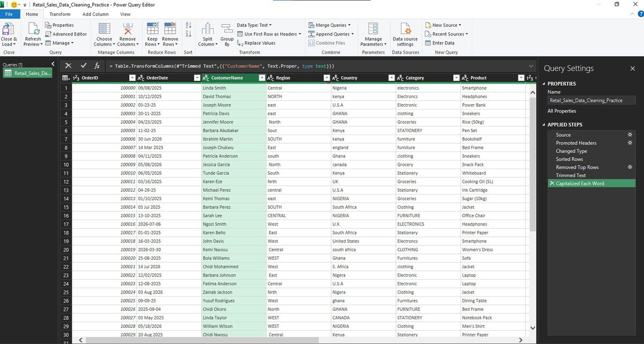Click the Remove Rows icon
Viewport: 644px width, 344px height.
(x=170, y=29)
